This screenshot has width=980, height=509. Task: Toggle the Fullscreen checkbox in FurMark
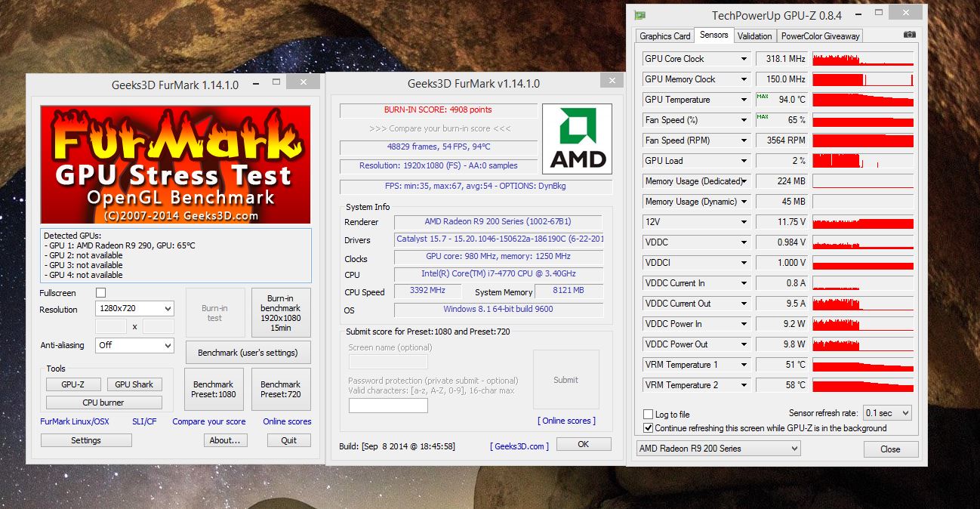click(100, 292)
